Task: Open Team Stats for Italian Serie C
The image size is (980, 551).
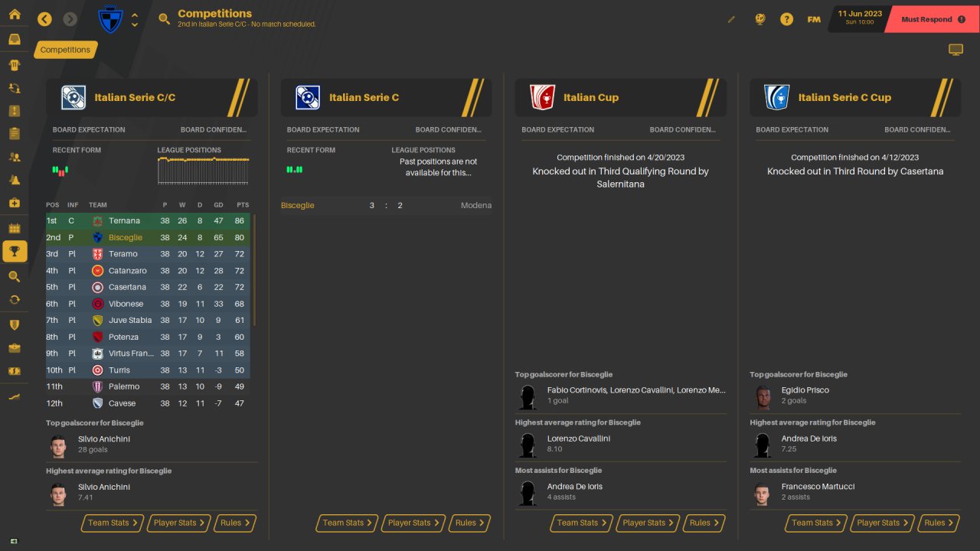Action: pyautogui.click(x=347, y=523)
